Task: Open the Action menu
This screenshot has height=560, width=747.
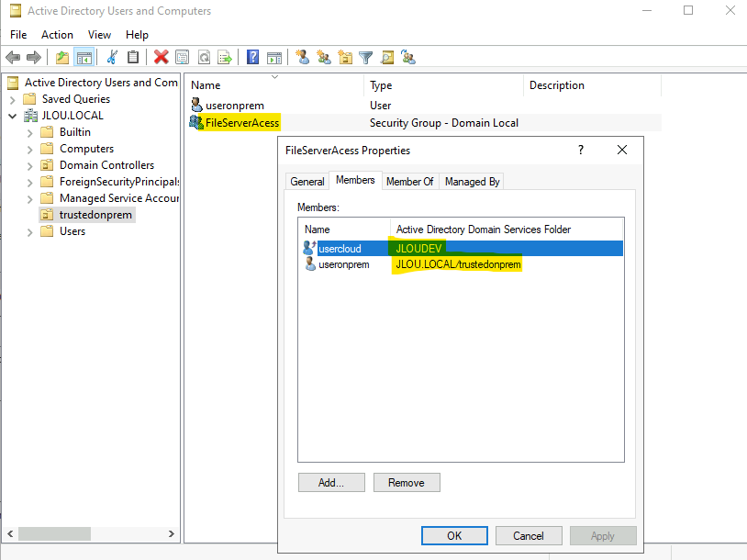Action: [x=57, y=35]
